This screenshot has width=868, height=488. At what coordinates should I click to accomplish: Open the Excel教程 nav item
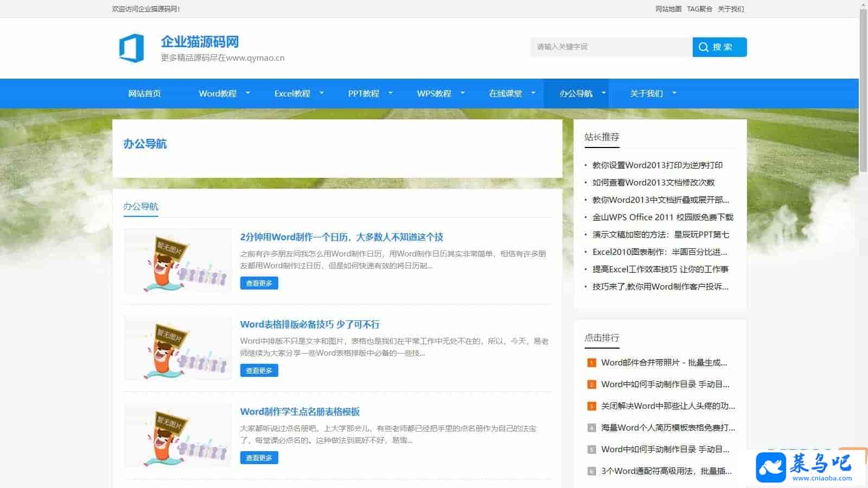[292, 93]
